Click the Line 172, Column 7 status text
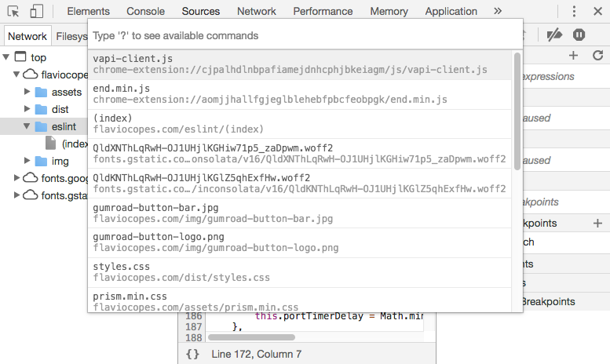 coord(257,354)
